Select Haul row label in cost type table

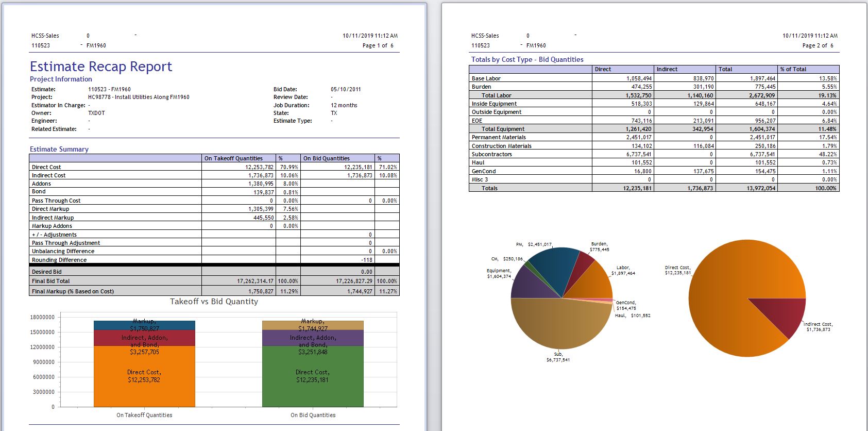coord(478,162)
